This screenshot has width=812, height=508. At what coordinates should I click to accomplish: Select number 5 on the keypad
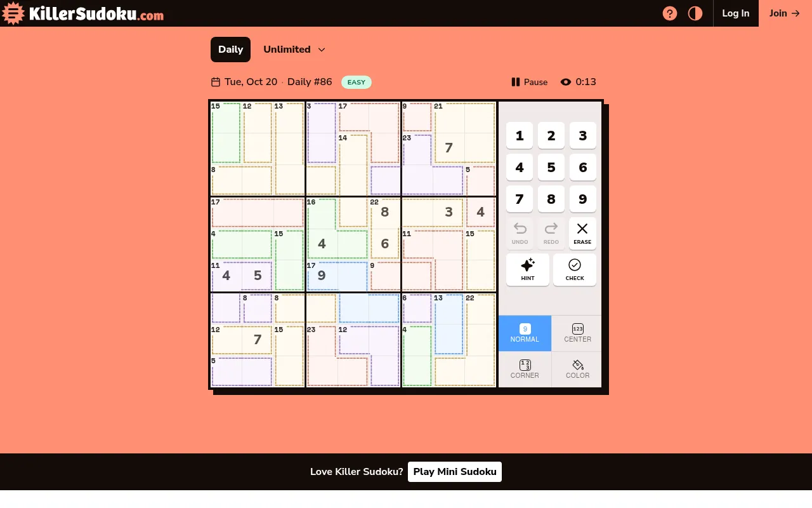click(551, 167)
